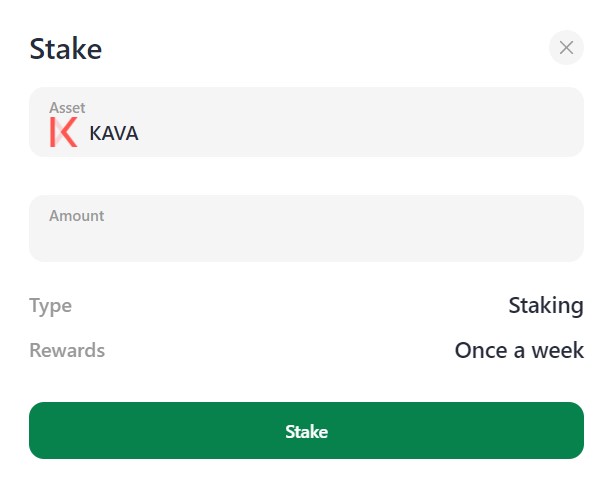
Task: Open the Asset selector field
Action: coord(306,122)
